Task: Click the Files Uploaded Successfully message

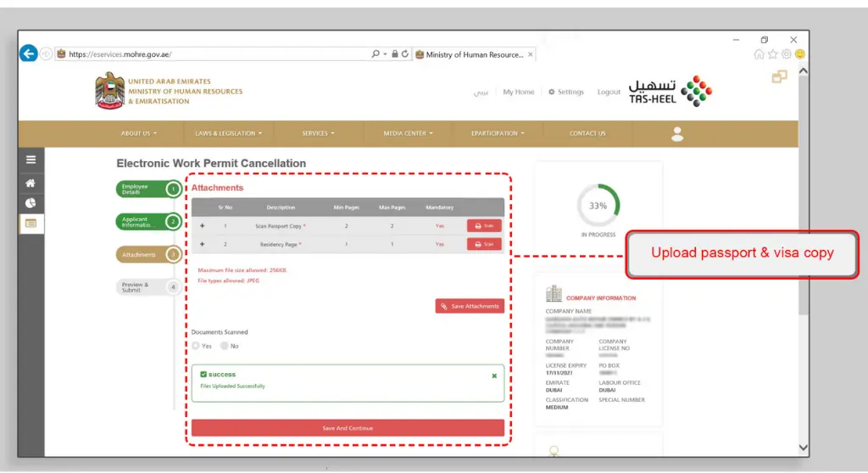Action: [232, 386]
